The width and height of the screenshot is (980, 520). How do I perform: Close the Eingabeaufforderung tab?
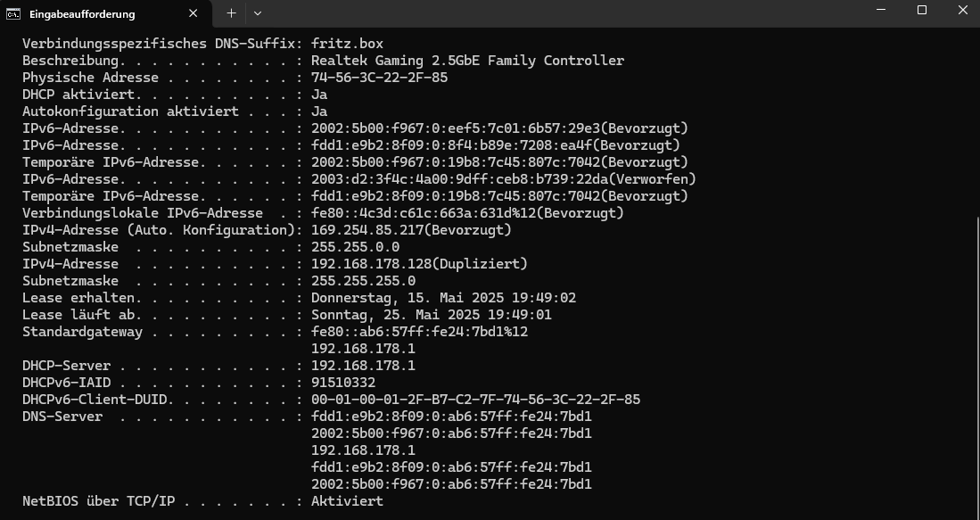194,13
